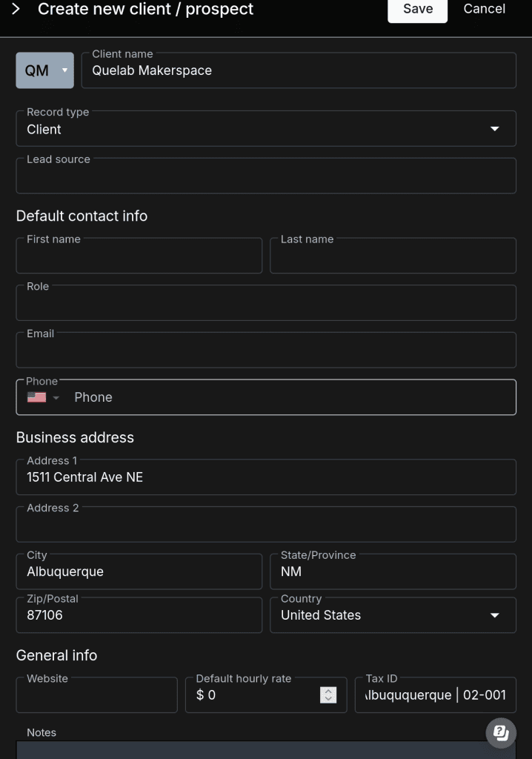Click the Last name field

(x=393, y=256)
